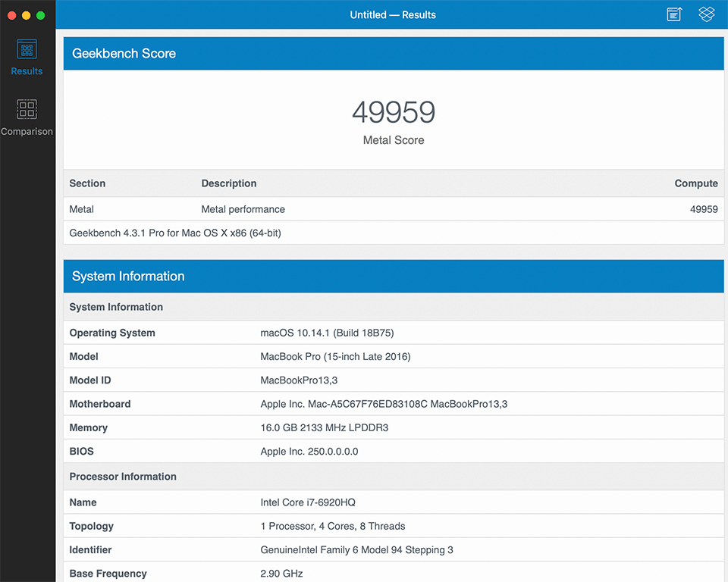This screenshot has height=582, width=728.
Task: Click the System Information subsection header
Action: (x=116, y=307)
